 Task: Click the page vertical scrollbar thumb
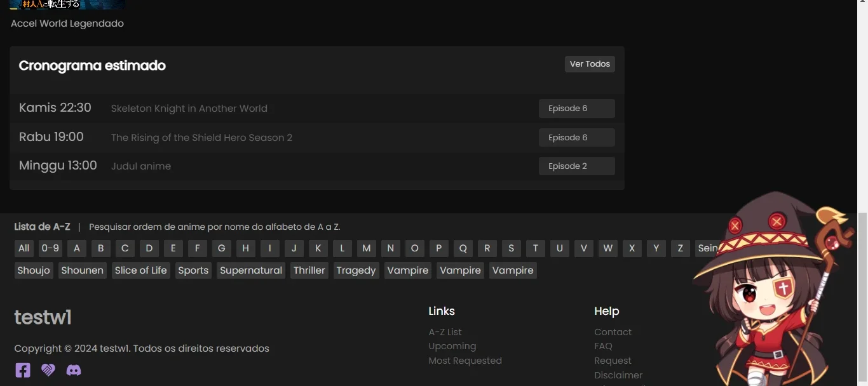[862, 298]
